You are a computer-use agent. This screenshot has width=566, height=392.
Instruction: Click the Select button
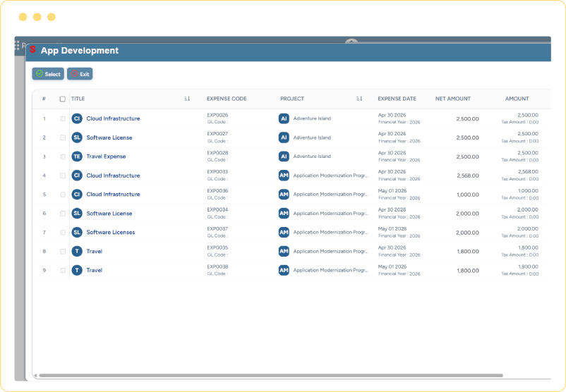coord(48,74)
